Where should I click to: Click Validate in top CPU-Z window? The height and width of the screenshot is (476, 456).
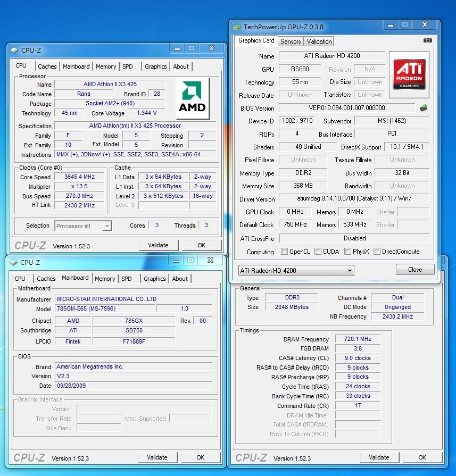[x=158, y=245]
